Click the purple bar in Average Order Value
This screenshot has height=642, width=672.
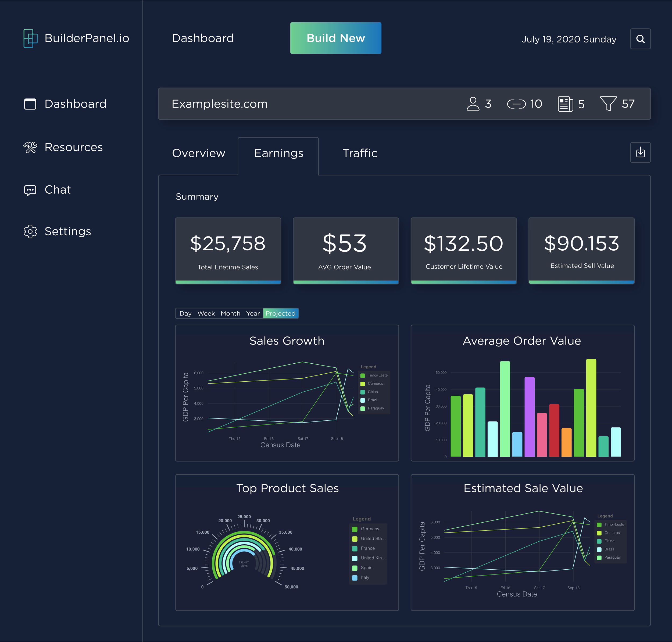[529, 417]
